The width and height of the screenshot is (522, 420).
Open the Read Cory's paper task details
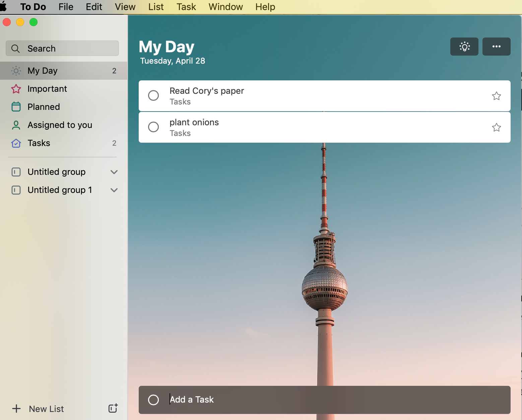[x=325, y=96]
